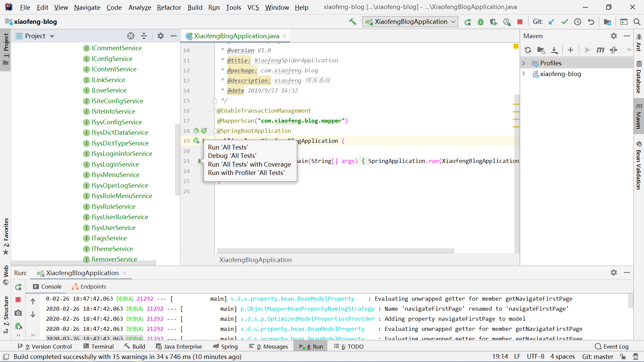Screen dimensions: 644x362
Task: Expand xiaofeng-blog node in Maven panel
Action: click(x=524, y=74)
